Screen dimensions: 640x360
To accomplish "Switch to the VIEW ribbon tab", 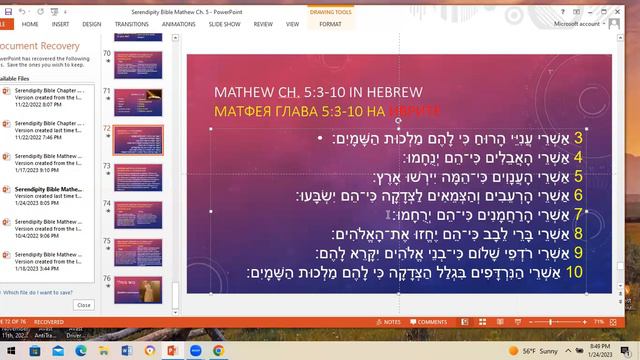I will pyautogui.click(x=292, y=24).
